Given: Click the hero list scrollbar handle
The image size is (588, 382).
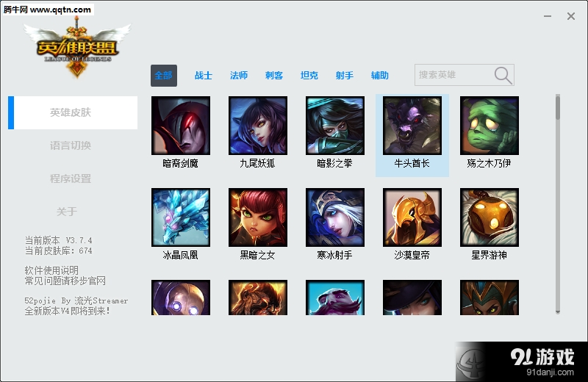Looking at the screenshot, I should tap(558, 108).
